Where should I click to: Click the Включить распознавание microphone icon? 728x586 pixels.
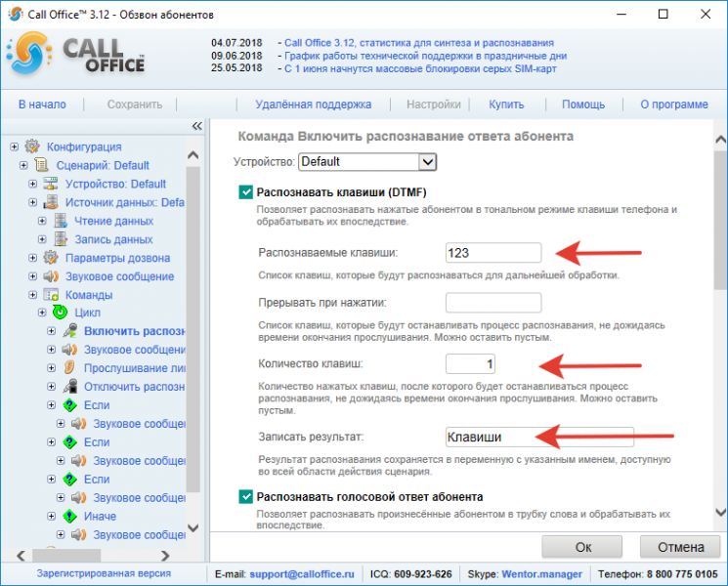click(x=69, y=331)
